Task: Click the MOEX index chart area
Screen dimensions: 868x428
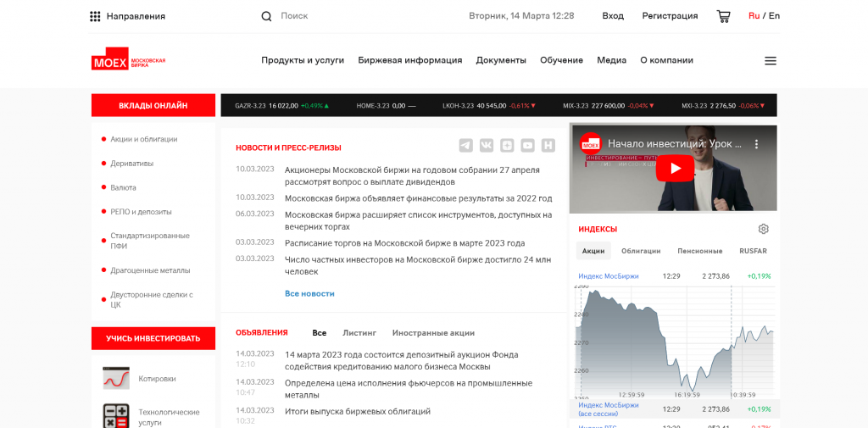Action: coord(674,341)
